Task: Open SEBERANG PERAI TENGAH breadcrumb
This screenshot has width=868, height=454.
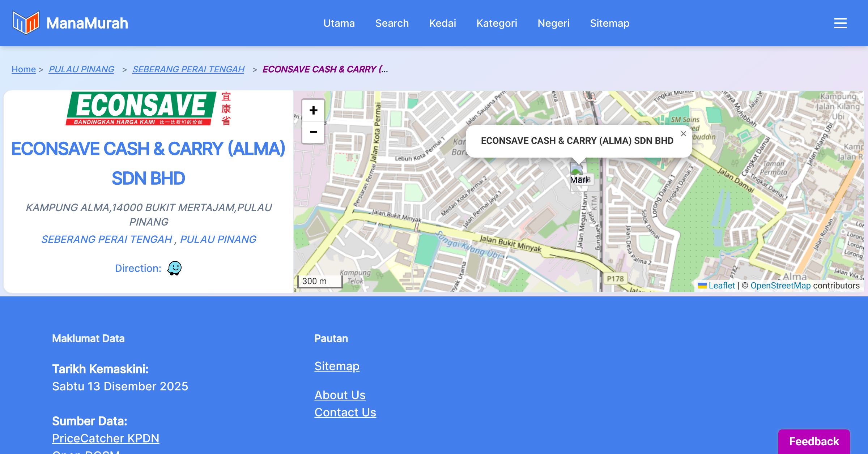Action: pos(188,69)
